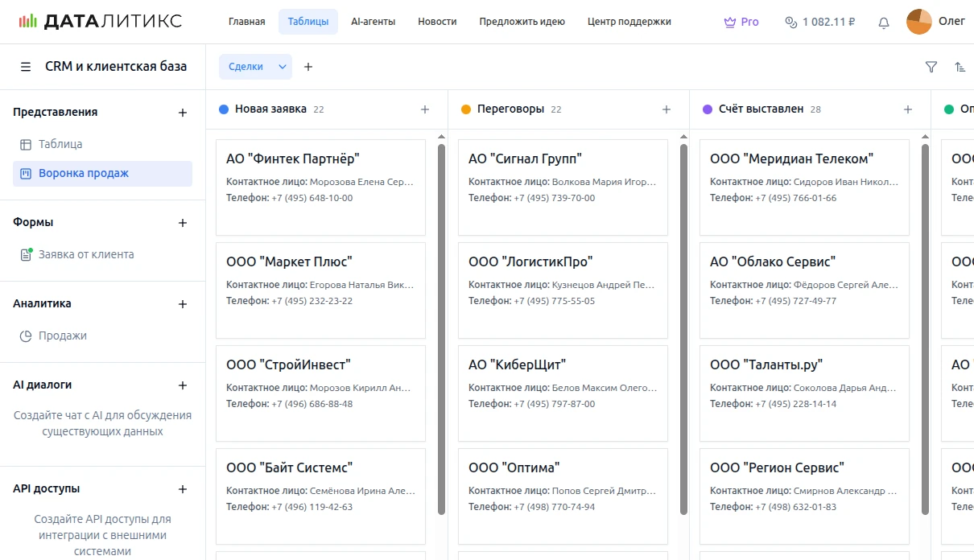Click the Pro subscription badge
The width and height of the screenshot is (974, 560).
pos(741,22)
